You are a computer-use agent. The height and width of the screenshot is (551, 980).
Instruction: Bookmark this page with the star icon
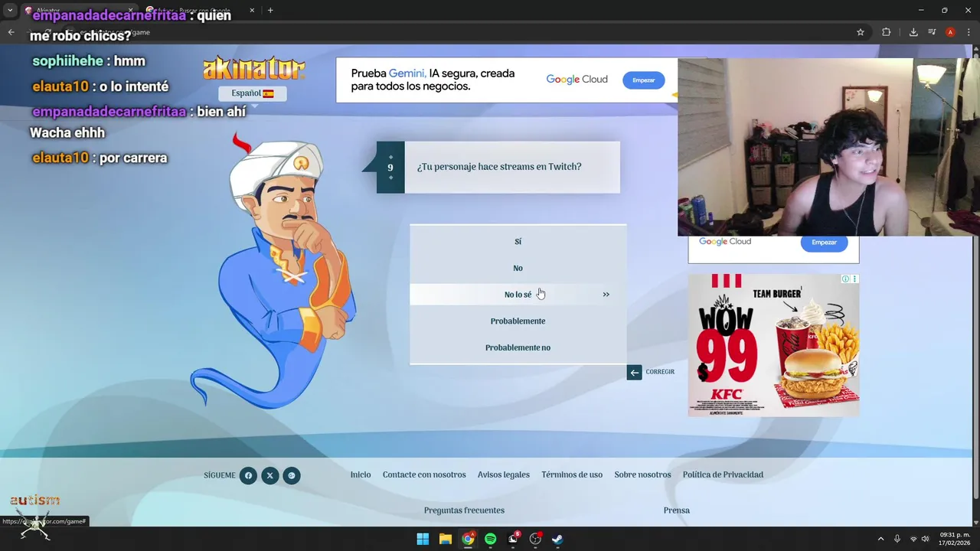(x=861, y=32)
